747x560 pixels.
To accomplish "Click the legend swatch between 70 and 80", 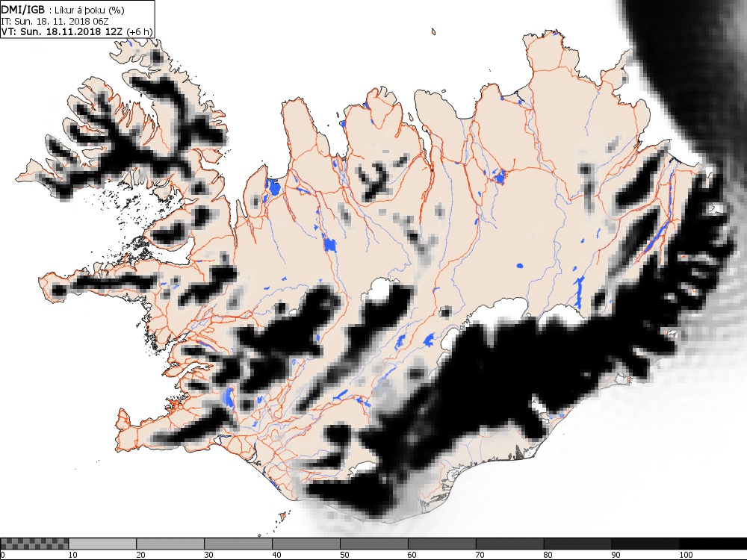I will click(x=509, y=544).
